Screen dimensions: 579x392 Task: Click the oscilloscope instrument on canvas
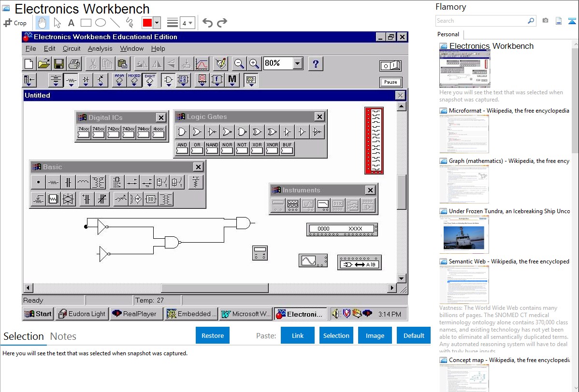tap(313, 261)
